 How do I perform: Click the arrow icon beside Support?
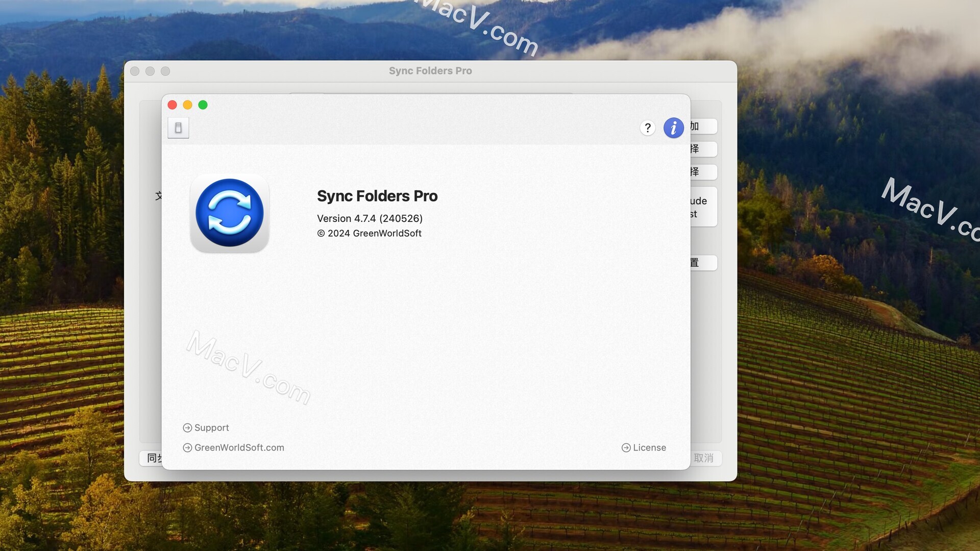click(x=187, y=428)
